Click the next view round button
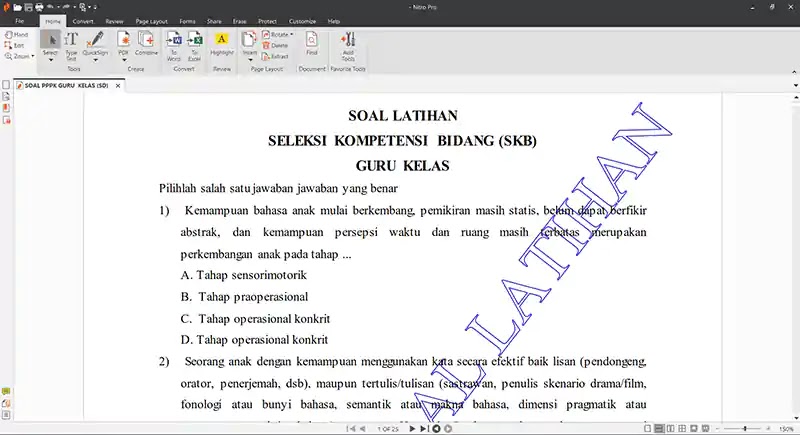800x435 pixels. tap(448, 429)
